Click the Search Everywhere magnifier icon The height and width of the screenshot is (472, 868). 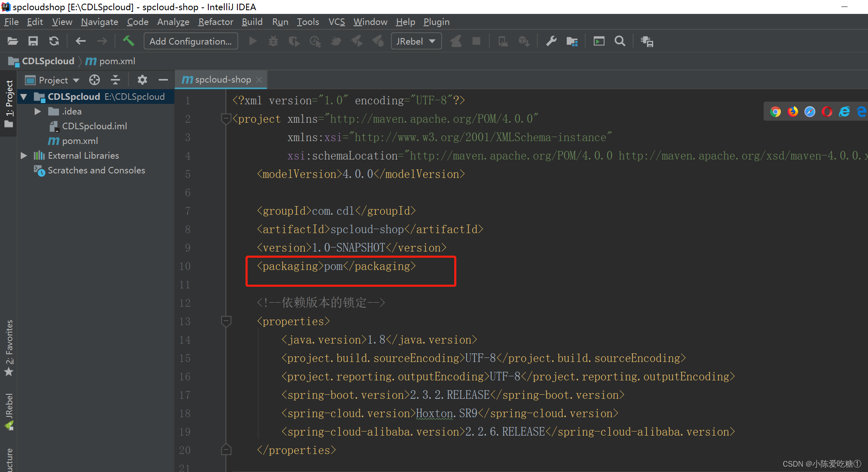click(x=620, y=41)
